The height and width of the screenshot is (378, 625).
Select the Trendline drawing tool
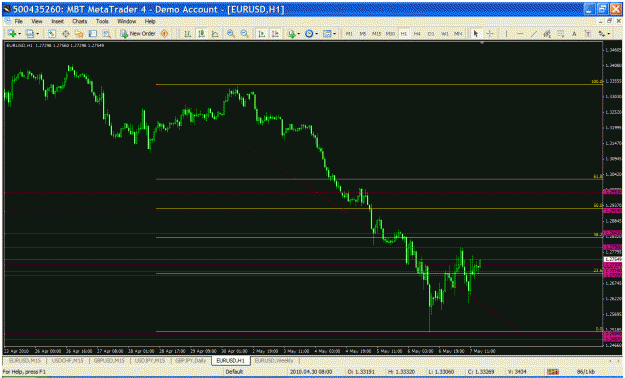click(x=533, y=34)
